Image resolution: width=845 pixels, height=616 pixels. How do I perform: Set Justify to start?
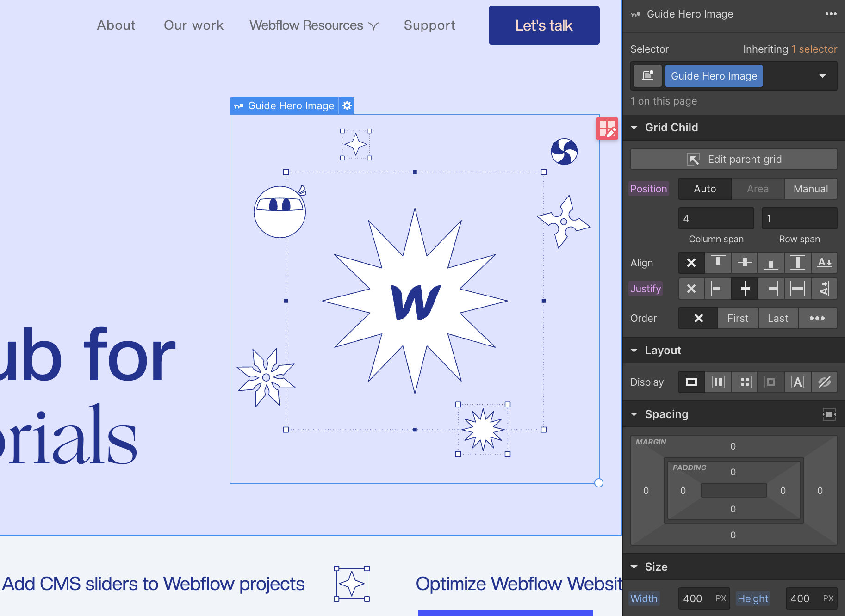click(718, 289)
